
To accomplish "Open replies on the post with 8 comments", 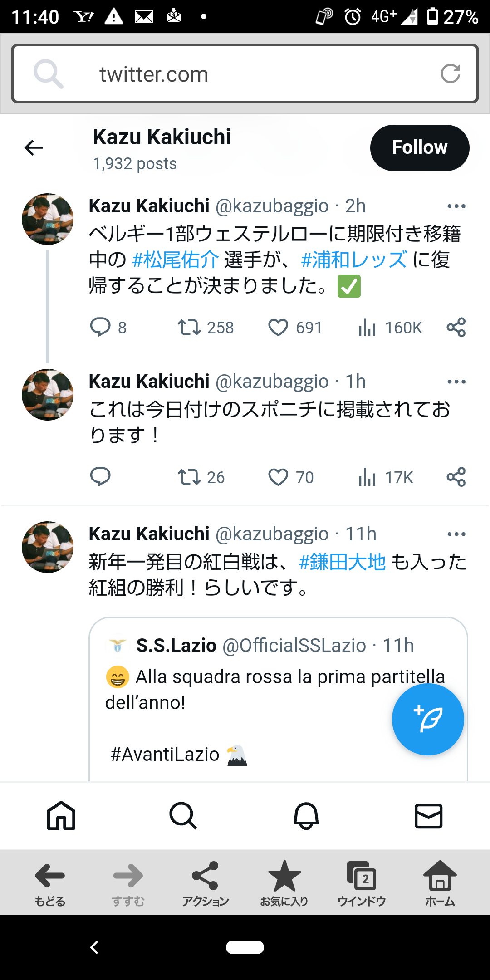I will tap(100, 328).
